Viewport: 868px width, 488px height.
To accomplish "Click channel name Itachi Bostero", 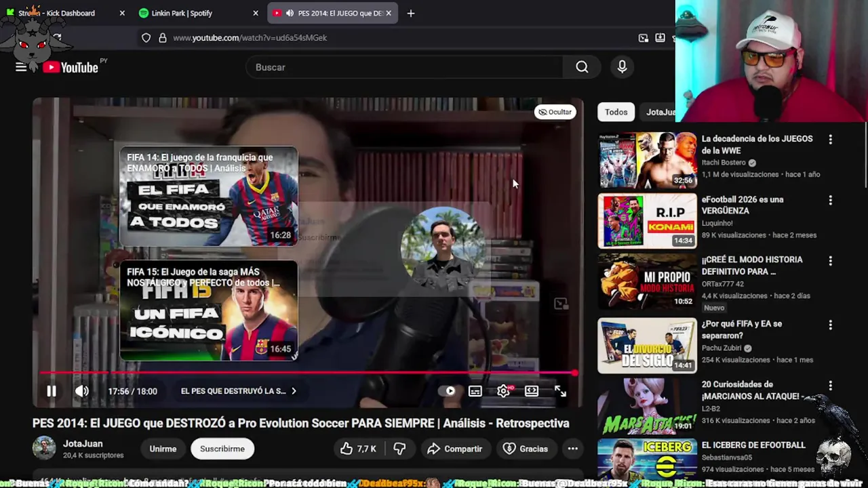I will pos(724,163).
